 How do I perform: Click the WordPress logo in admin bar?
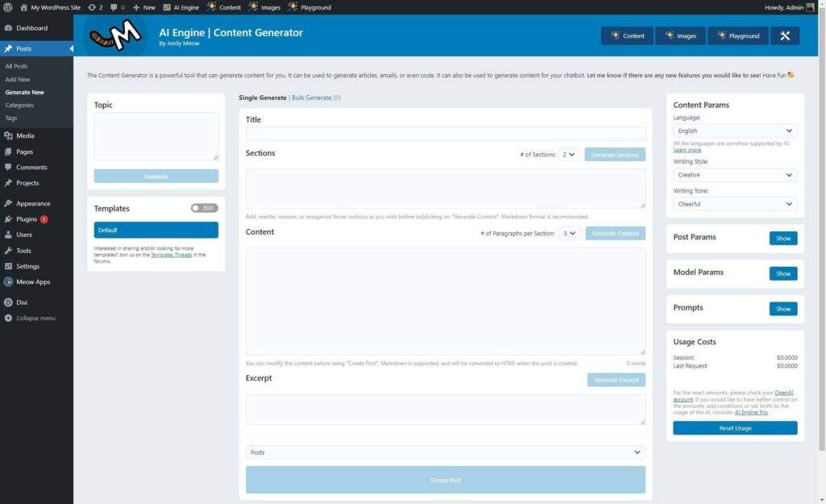pos(7,7)
